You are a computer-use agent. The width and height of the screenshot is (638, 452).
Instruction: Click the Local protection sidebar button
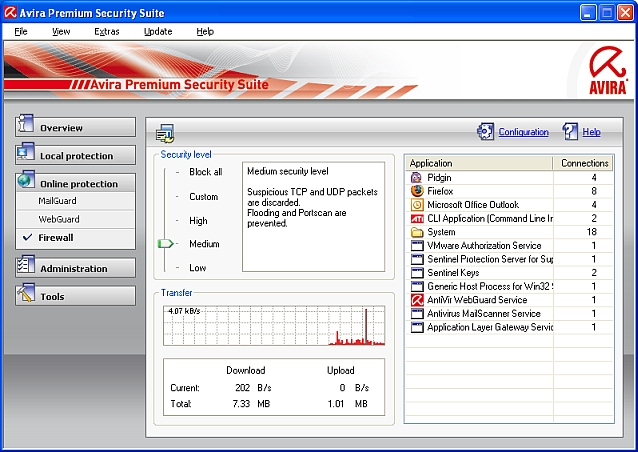point(76,155)
